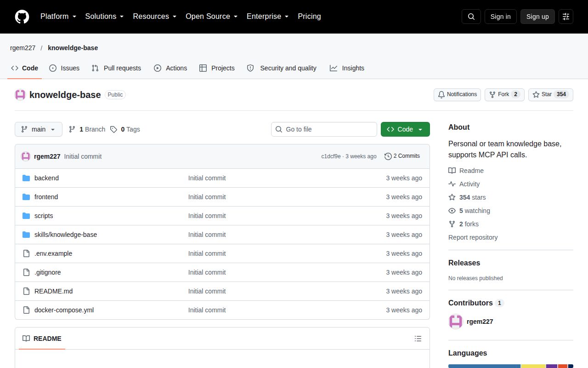
Task: Click the Report repository link
Action: point(473,237)
